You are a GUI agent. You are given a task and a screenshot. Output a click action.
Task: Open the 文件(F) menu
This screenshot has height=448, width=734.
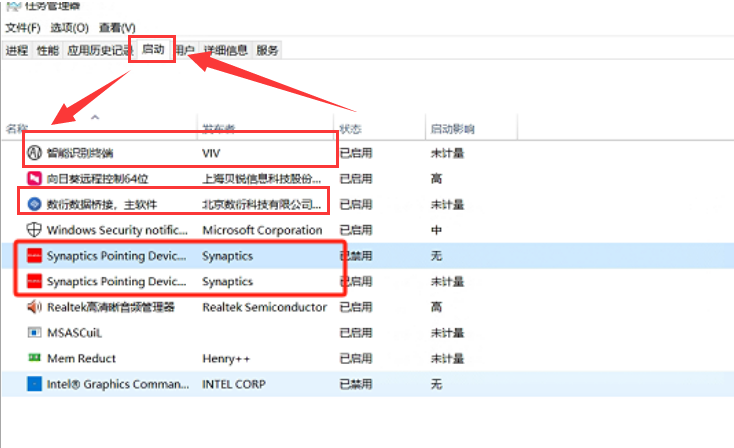click(x=23, y=28)
